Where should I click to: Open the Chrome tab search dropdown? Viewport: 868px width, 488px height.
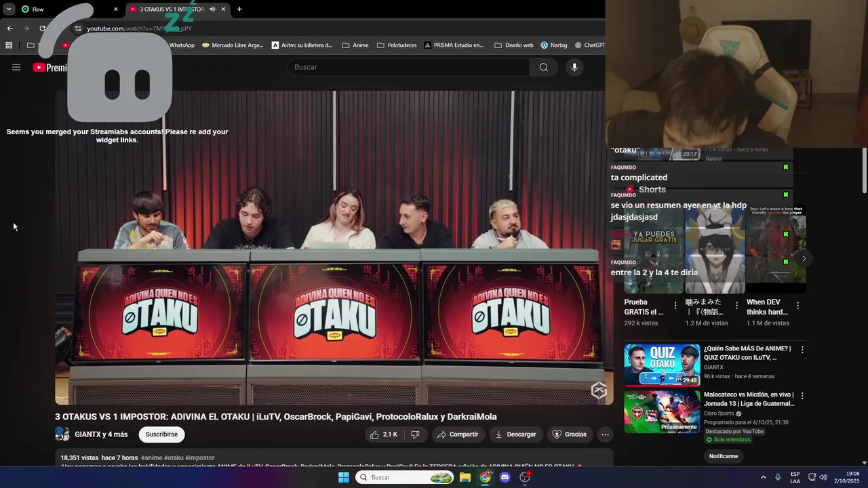point(9,9)
